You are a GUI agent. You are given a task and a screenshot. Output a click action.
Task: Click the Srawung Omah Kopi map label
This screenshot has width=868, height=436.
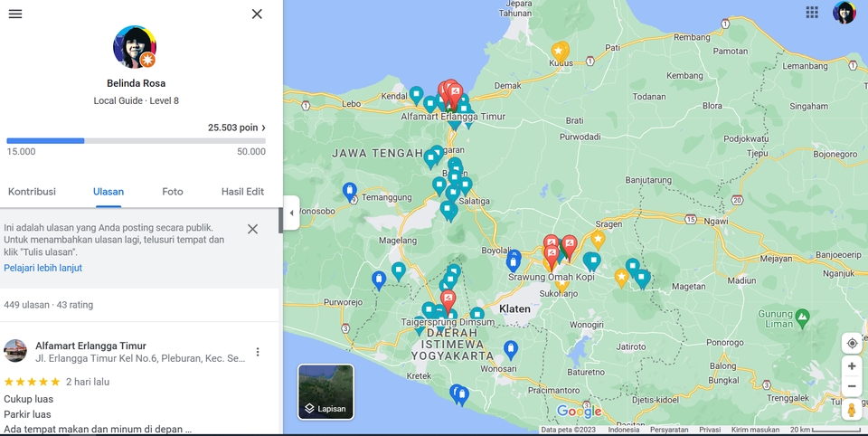pos(552,277)
